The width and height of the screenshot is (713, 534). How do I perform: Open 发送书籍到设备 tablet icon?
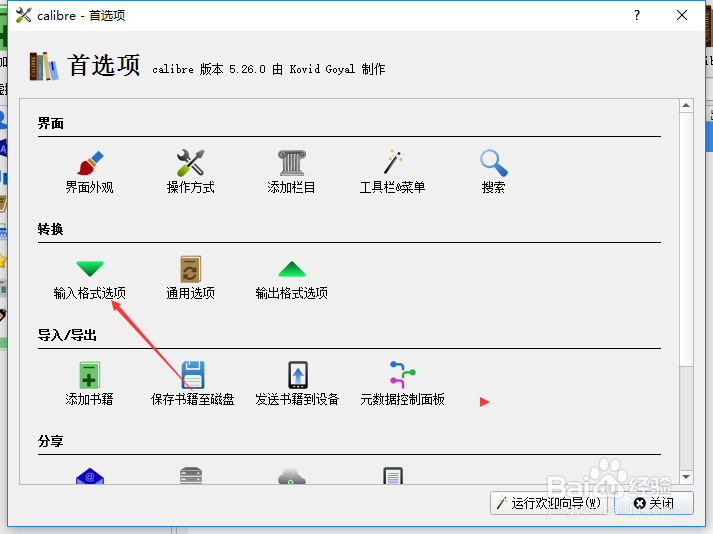tap(298, 375)
